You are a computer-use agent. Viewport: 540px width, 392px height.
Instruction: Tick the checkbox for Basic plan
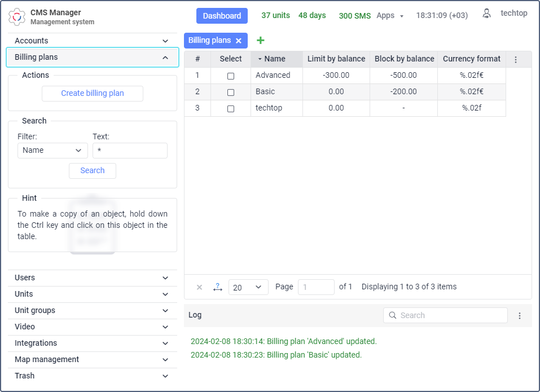(x=230, y=92)
